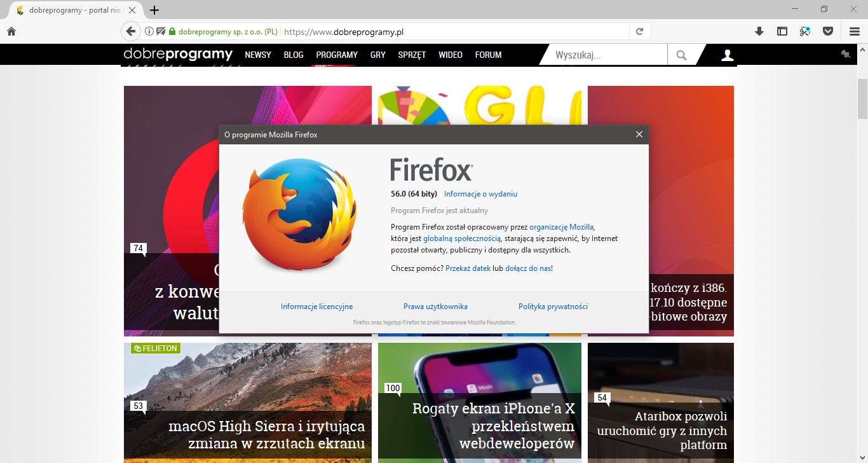
Task: Open the WIDEO section
Action: click(x=451, y=55)
